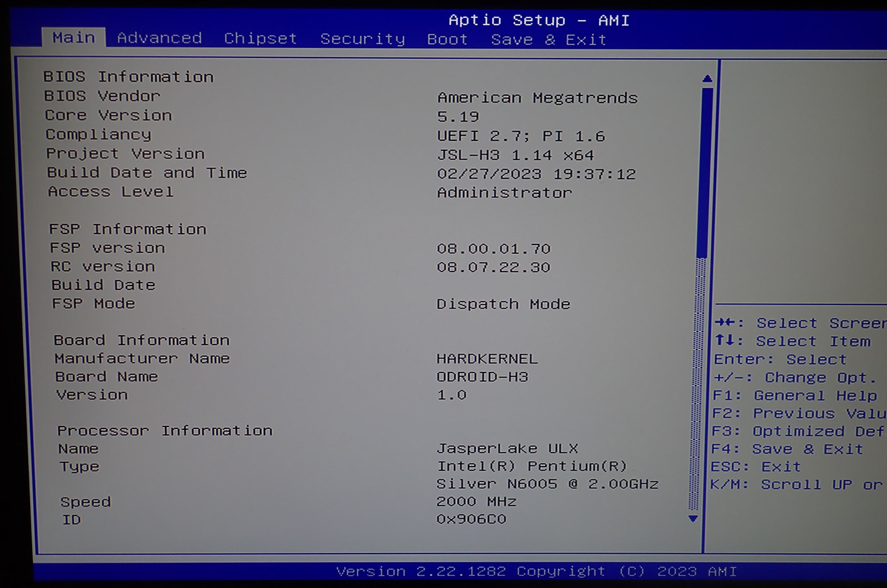The image size is (887, 588).
Task: Click the scroll down arrow on scrollbar
Action: tap(693, 519)
